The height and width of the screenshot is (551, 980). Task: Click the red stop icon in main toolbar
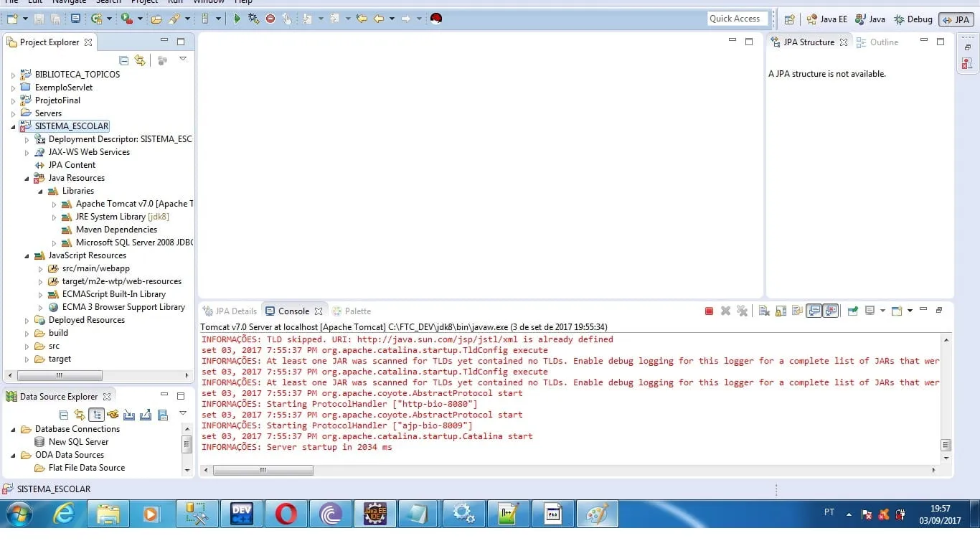(270, 19)
